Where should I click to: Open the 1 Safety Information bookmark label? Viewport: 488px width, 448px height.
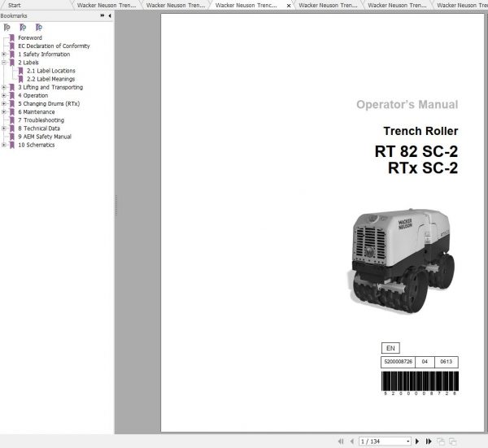[x=44, y=54]
